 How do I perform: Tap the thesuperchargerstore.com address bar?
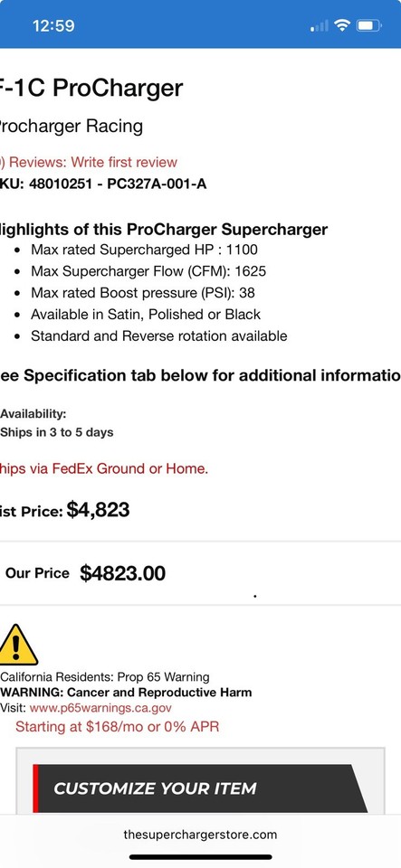(x=200, y=835)
